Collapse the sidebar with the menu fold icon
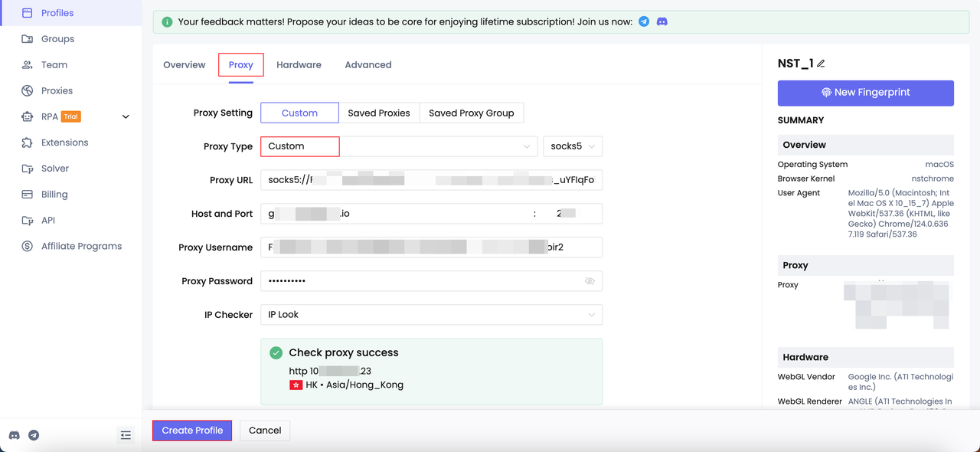This screenshot has width=980, height=452. point(126,435)
